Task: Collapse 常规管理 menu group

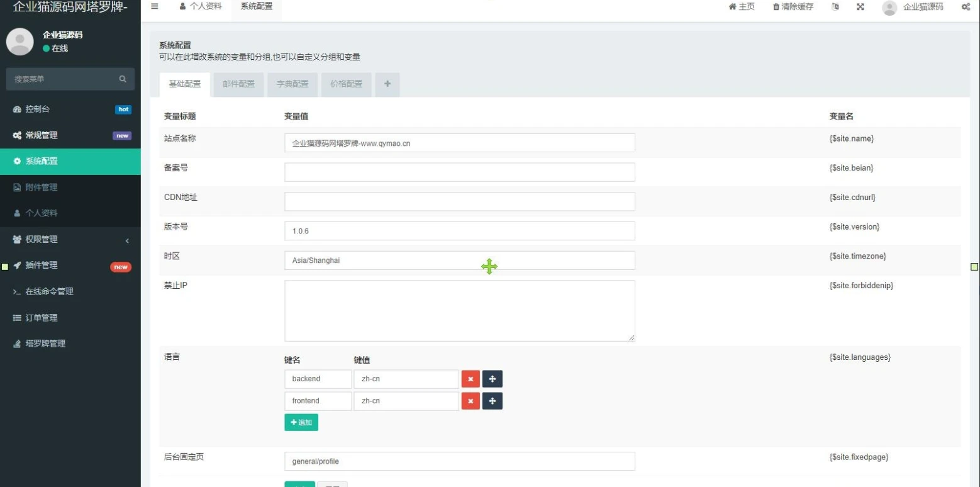Action: point(70,135)
